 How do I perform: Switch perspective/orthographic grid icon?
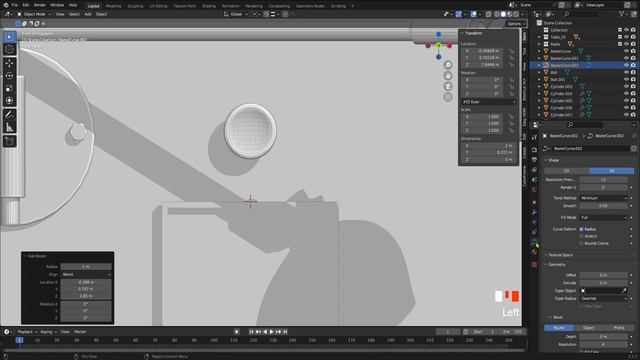(x=448, y=97)
